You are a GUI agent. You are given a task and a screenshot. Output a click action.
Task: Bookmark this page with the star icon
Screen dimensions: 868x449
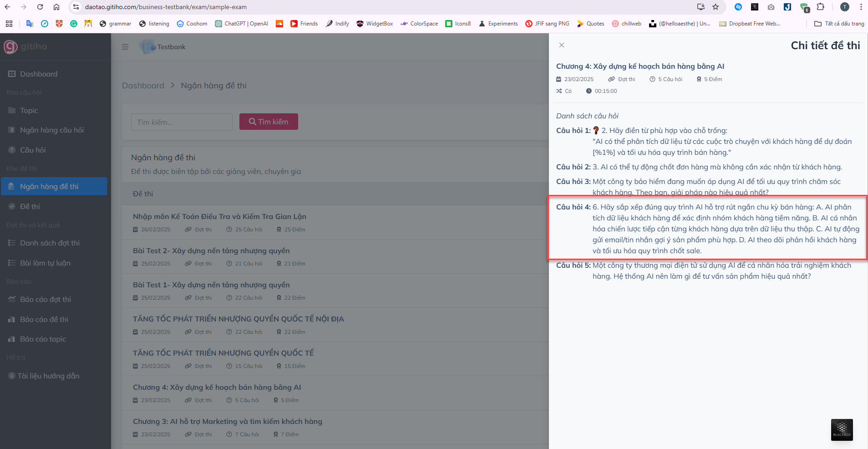pyautogui.click(x=716, y=7)
